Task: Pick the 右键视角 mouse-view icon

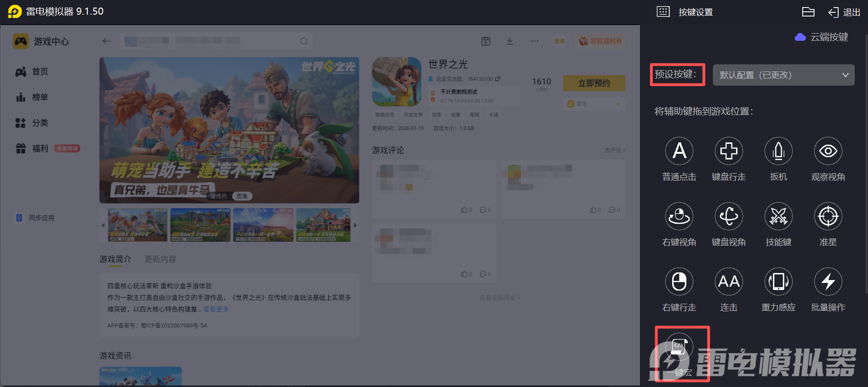Action: [x=679, y=216]
